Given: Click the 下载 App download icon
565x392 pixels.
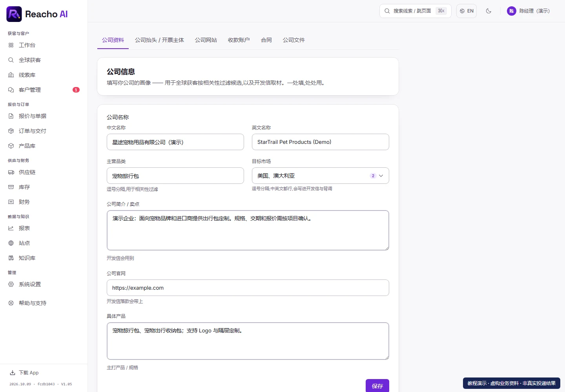Looking at the screenshot, I should (13, 373).
